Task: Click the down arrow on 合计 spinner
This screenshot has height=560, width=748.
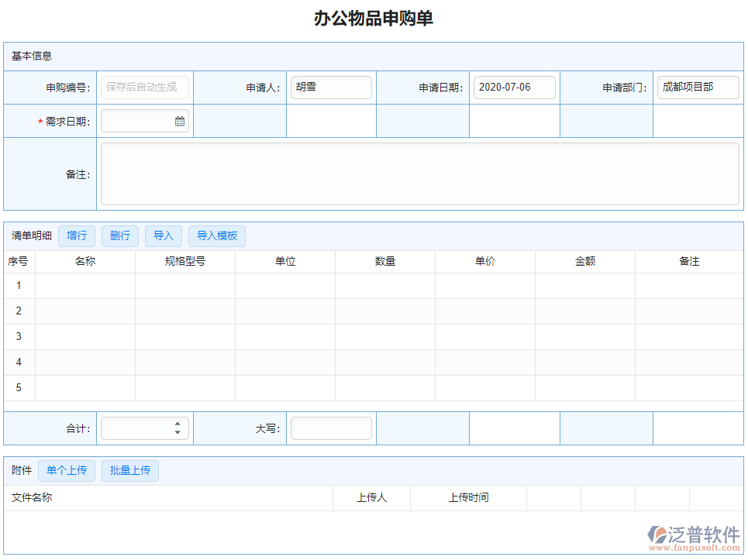Action: click(x=178, y=432)
